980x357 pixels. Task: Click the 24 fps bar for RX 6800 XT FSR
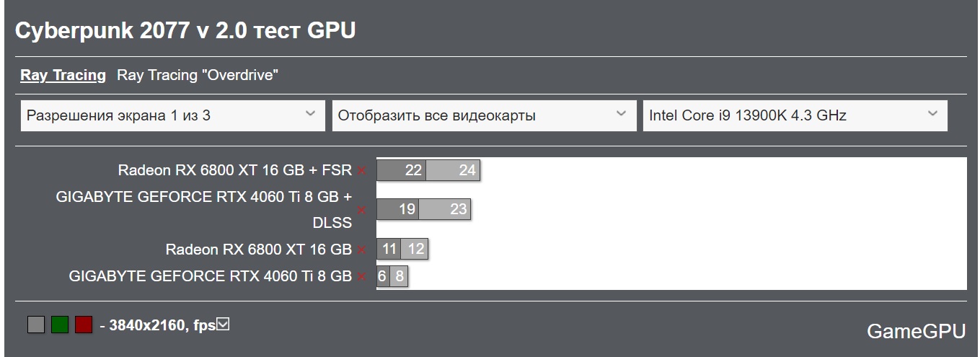454,170
